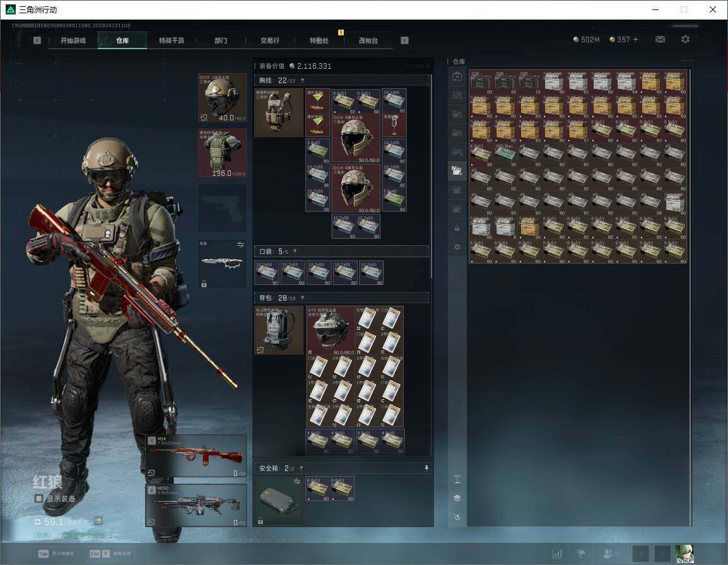This screenshot has width=728, height=565.
Task: Click the E key icon right of tabs
Action: click(404, 40)
